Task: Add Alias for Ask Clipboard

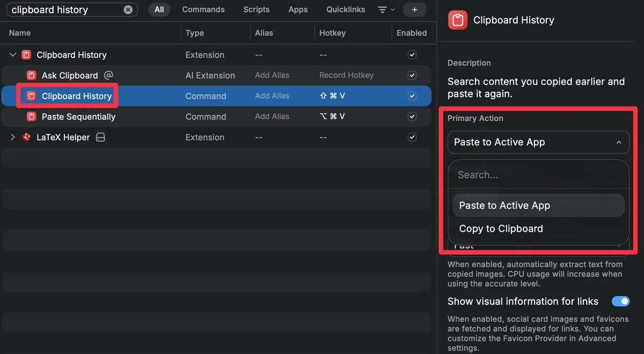Action: coord(272,75)
